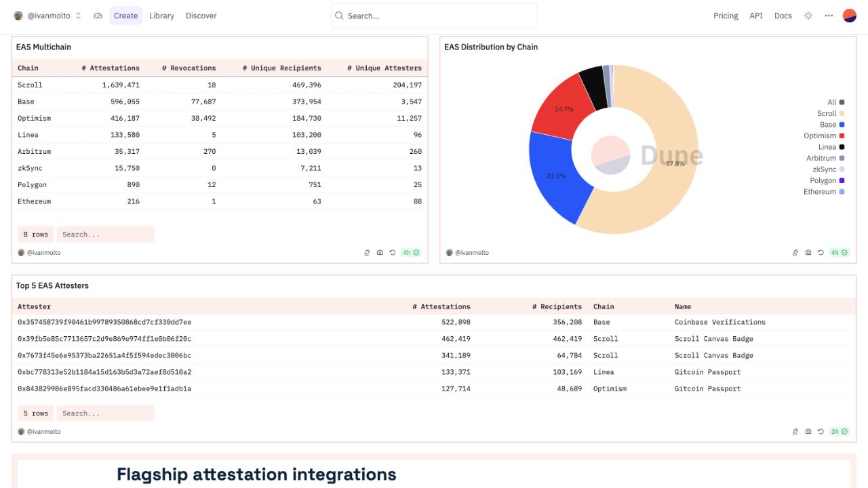
Task: Open the @ivanmolto link under EAS Multichain
Action: [43, 253]
